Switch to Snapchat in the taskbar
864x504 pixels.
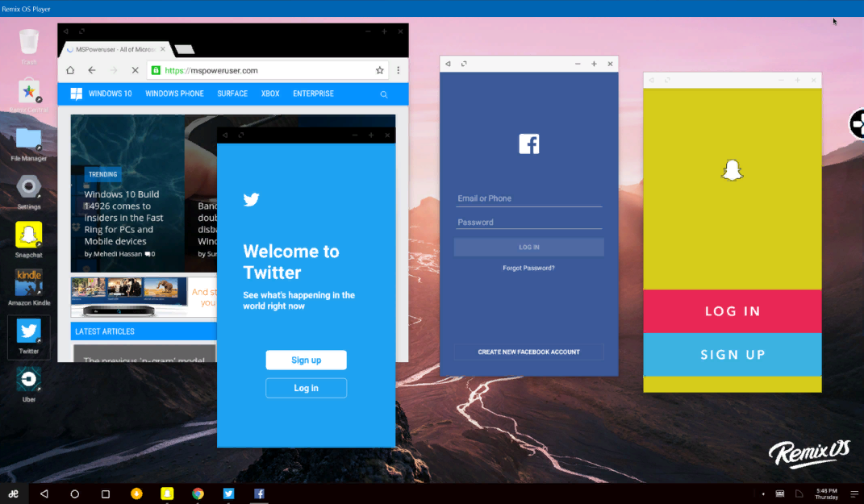point(167,494)
